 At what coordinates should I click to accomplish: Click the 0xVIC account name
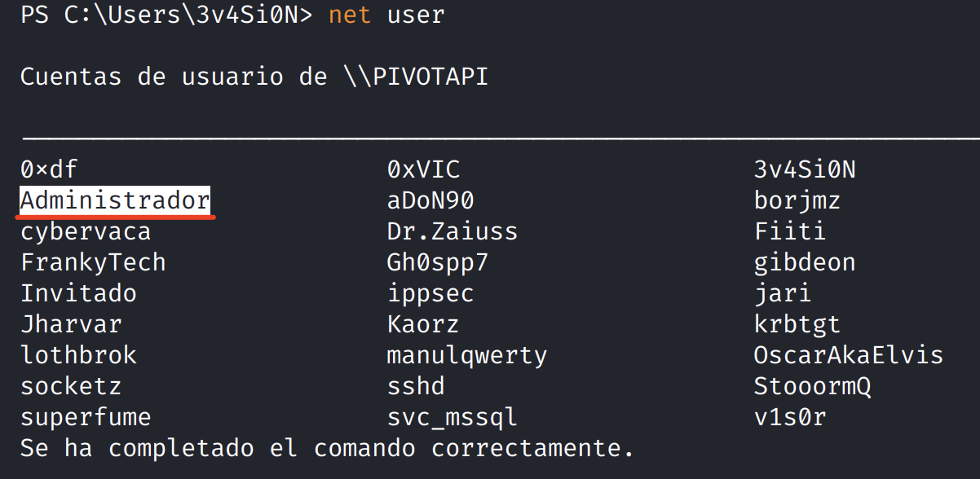point(423,169)
